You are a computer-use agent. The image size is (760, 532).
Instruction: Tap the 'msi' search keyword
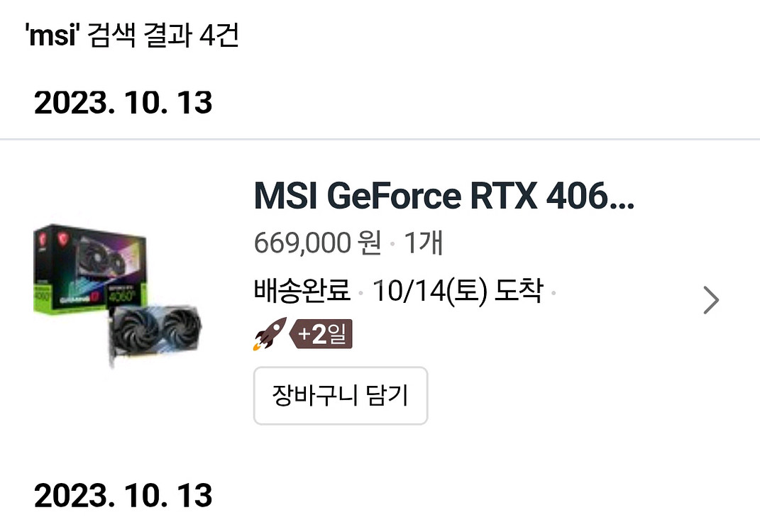(53, 35)
